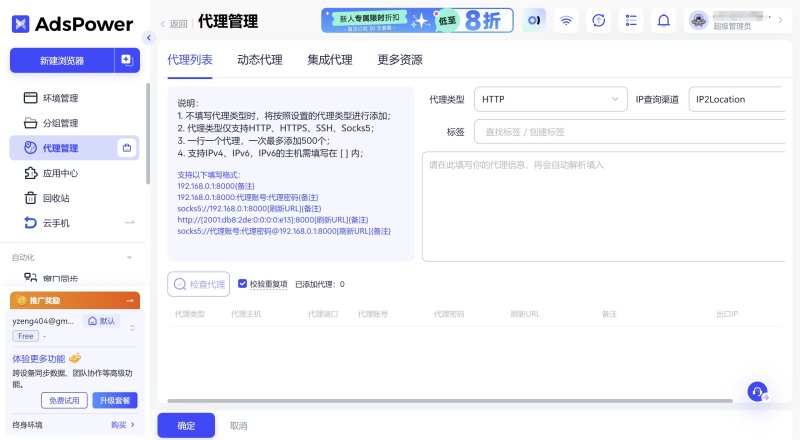This screenshot has width=800, height=440.
Task: Click the 免费试用 button
Action: tap(64, 400)
